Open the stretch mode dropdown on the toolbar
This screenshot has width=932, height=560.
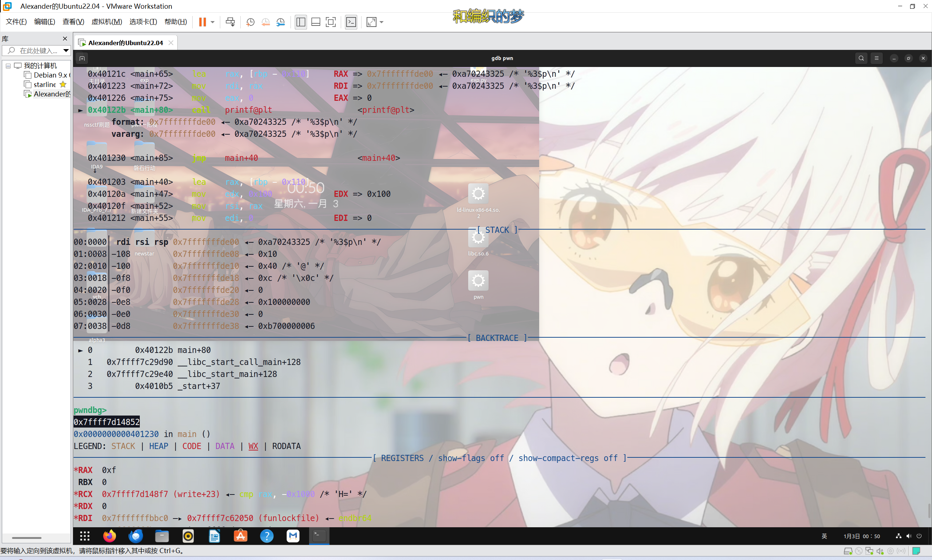[x=380, y=22]
